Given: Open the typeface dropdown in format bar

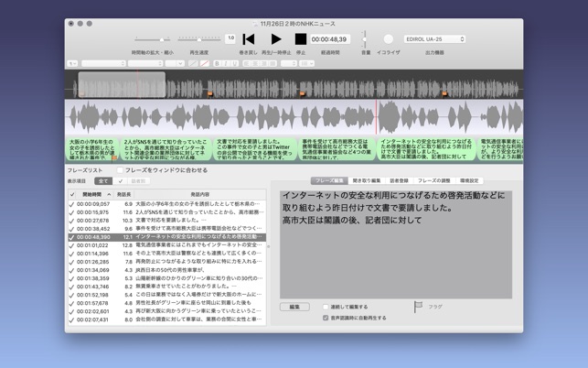Looking at the screenshot, I should [145, 63].
